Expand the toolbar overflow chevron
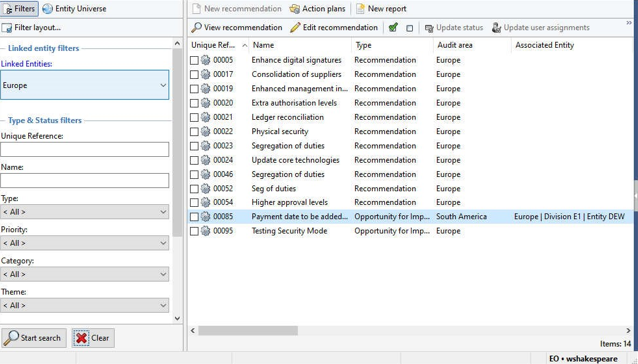Image resolution: width=638 pixels, height=364 pixels. 629,23
